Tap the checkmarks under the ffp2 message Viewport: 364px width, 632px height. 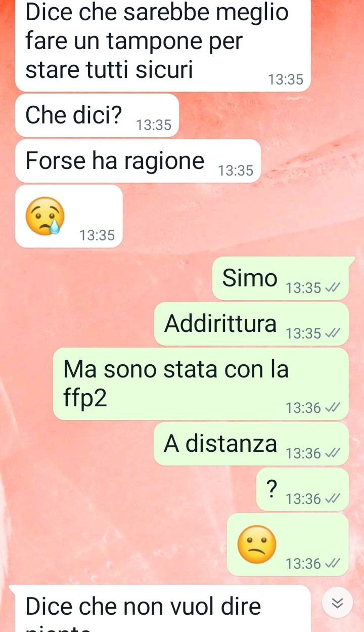coord(332,408)
